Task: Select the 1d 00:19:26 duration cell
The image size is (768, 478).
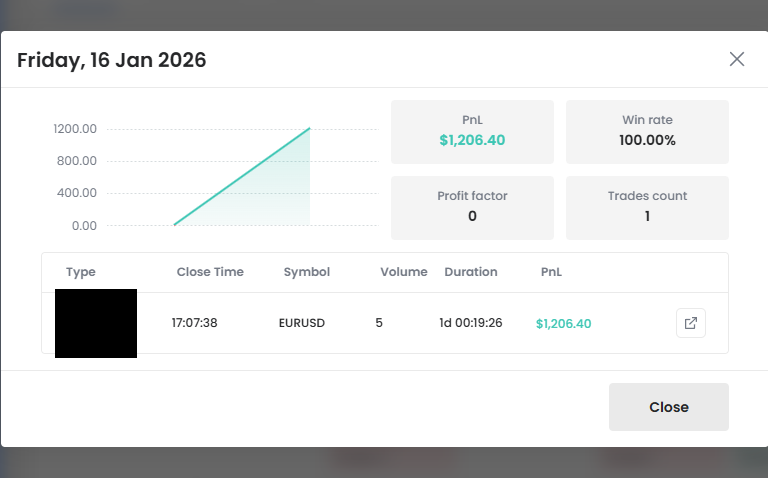Action: pyautogui.click(x=470, y=323)
